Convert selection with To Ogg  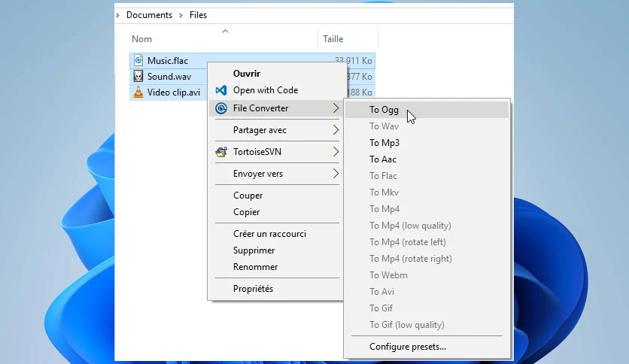384,110
